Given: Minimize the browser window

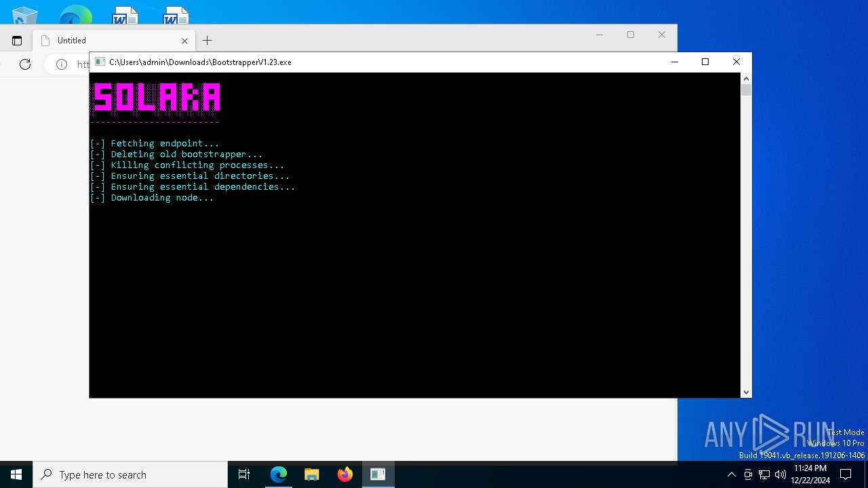Looking at the screenshot, I should [599, 35].
